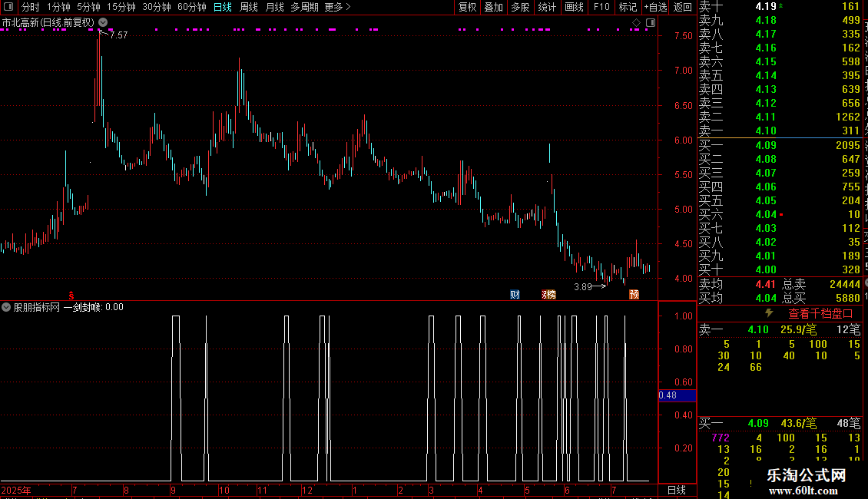Click the 复权 button
This screenshot has height=499, width=868.
tap(467, 7)
